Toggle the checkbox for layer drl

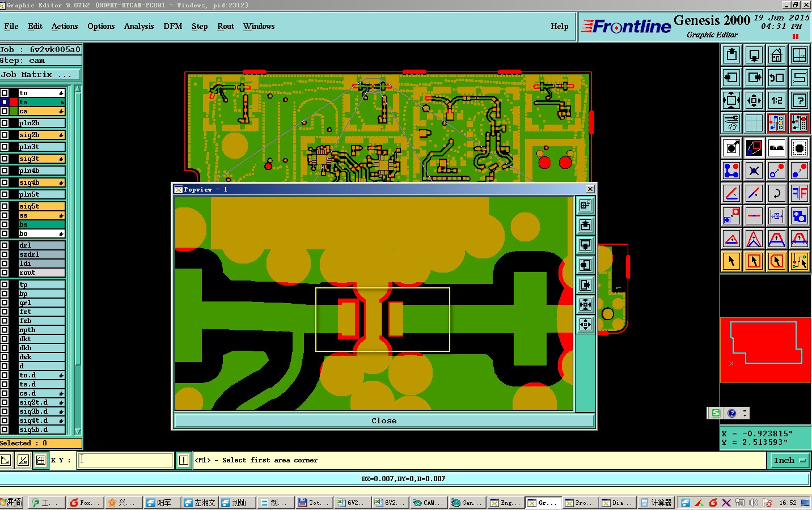tap(5, 245)
